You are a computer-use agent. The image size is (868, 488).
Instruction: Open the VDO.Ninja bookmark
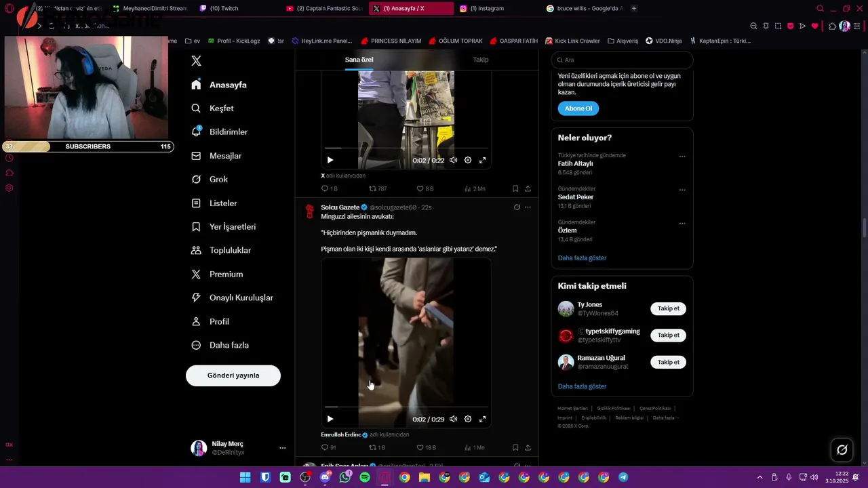663,41
